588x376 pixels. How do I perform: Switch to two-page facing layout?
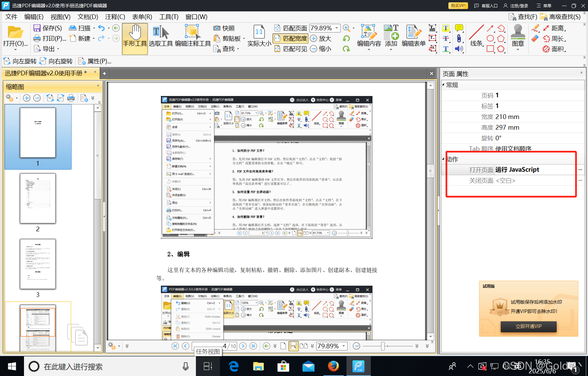(304, 346)
